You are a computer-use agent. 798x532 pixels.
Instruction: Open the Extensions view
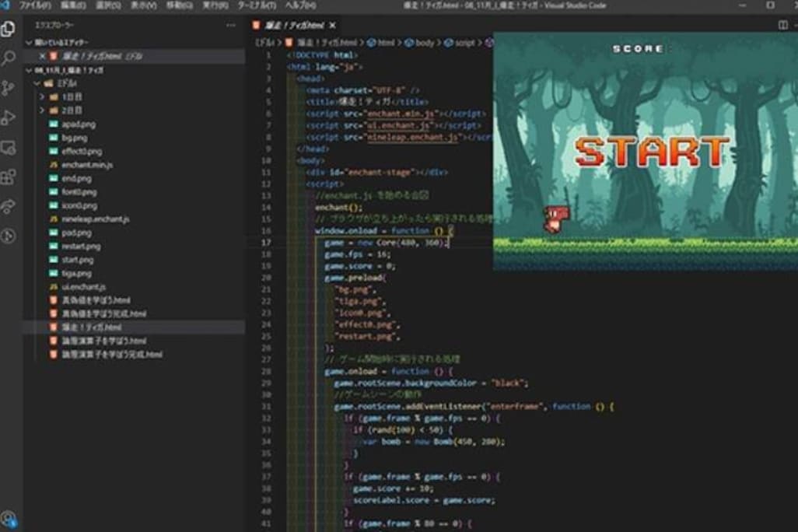tap(9, 177)
